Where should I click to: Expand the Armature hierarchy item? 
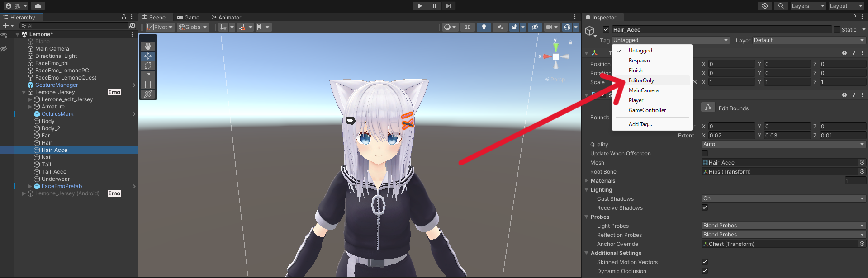[x=30, y=107]
